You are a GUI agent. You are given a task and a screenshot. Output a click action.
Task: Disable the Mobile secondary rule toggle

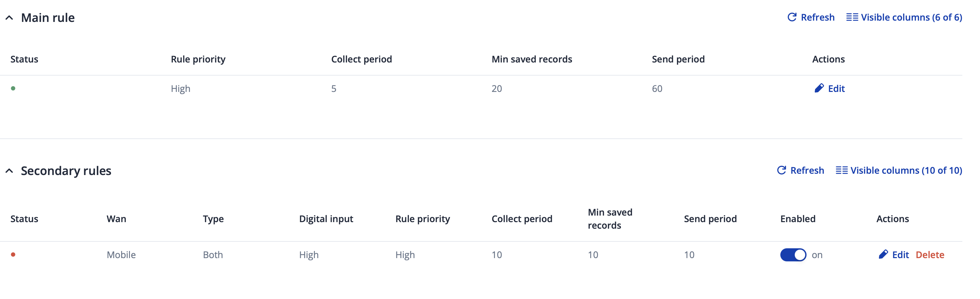pyautogui.click(x=793, y=255)
